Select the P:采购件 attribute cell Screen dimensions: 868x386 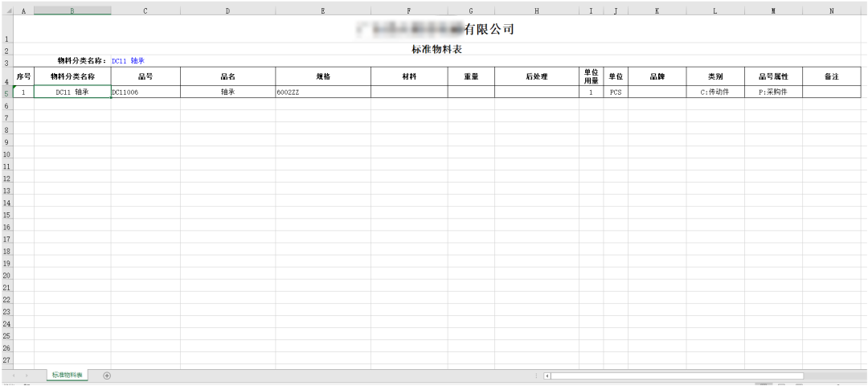(772, 93)
